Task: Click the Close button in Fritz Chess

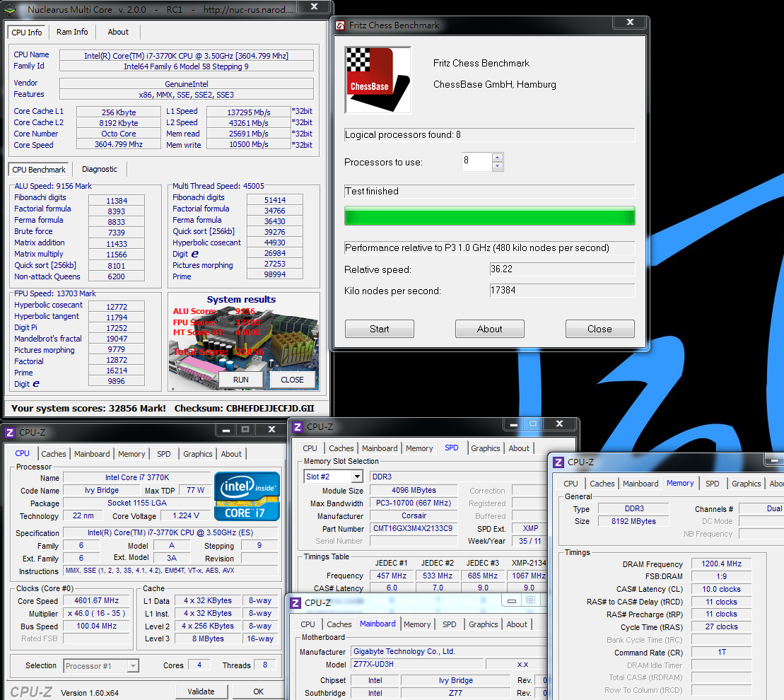Action: pos(600,329)
